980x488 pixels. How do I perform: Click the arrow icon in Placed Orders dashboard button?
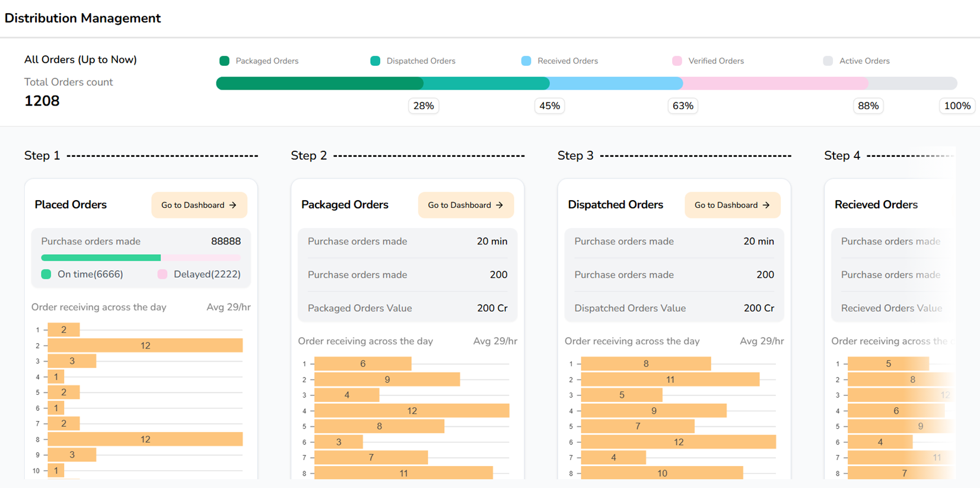pyautogui.click(x=233, y=205)
